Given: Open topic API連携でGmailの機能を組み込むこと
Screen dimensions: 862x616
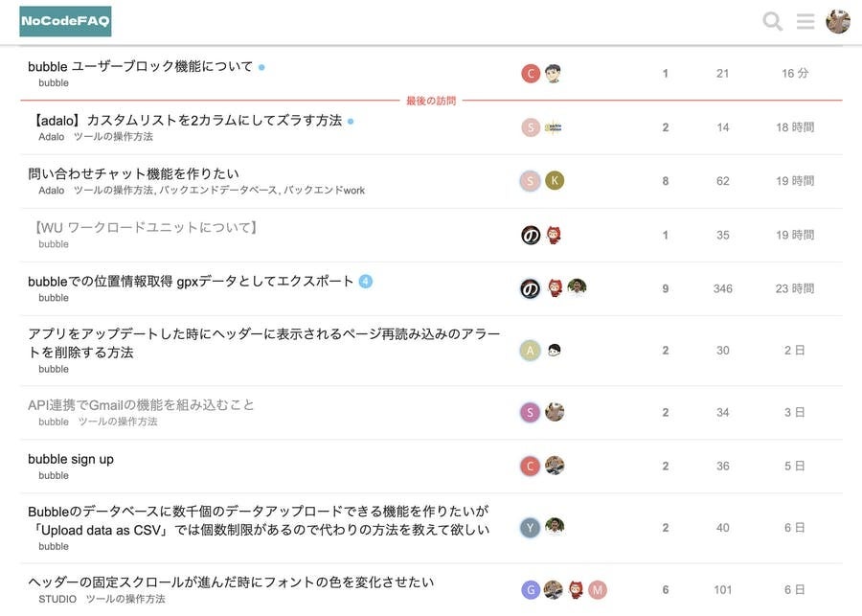Looking at the screenshot, I should (142, 404).
